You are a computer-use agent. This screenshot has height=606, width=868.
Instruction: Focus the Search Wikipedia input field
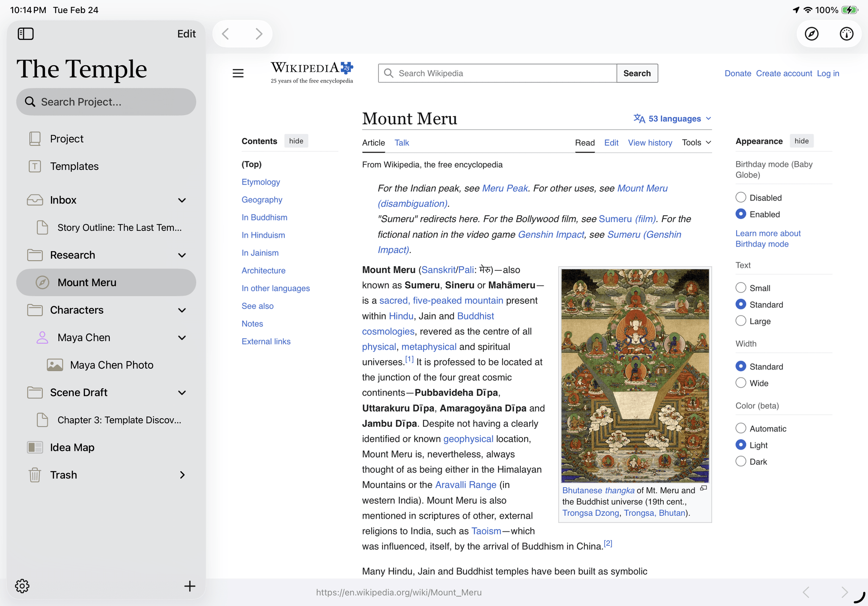tap(498, 73)
